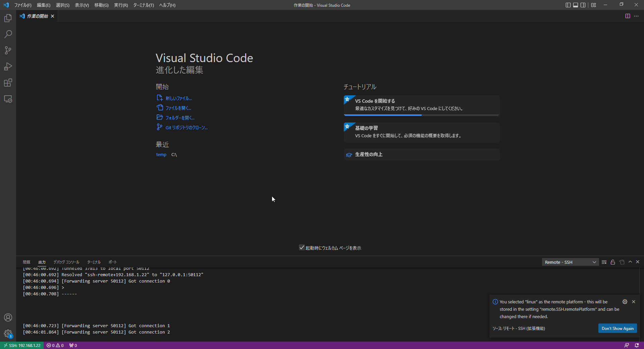Image resolution: width=644 pixels, height=349 pixels.
Task: Click the Don't Show Again button
Action: (x=618, y=329)
